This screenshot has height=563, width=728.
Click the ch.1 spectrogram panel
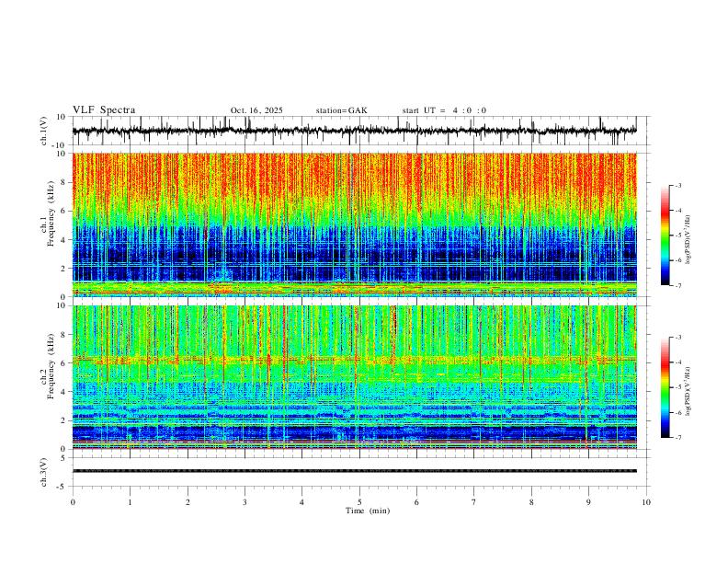click(354, 224)
